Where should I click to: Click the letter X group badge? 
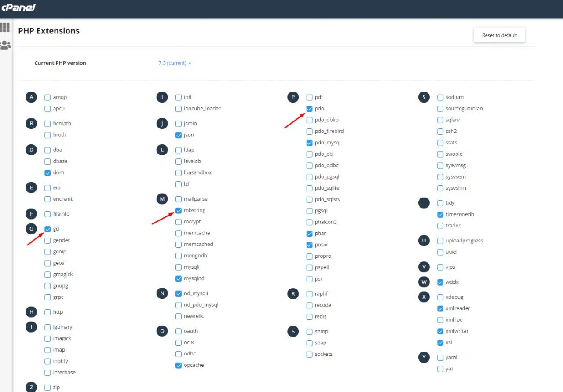[424, 297]
